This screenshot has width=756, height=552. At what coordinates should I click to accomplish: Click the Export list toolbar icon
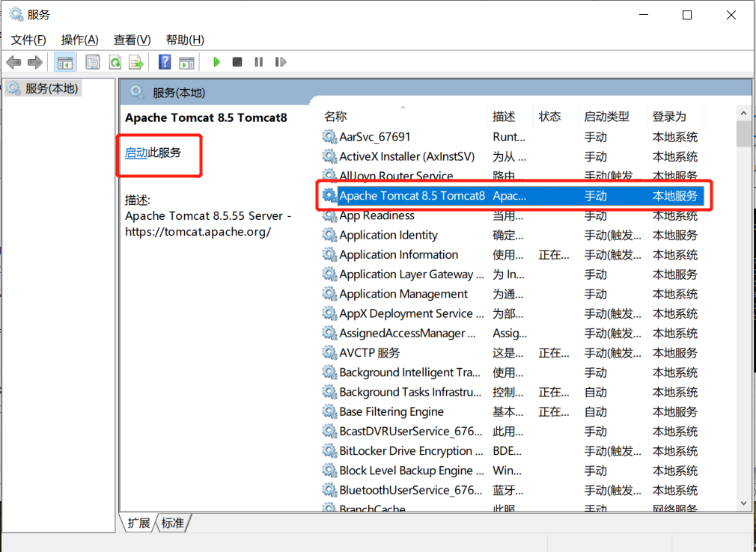click(136, 61)
